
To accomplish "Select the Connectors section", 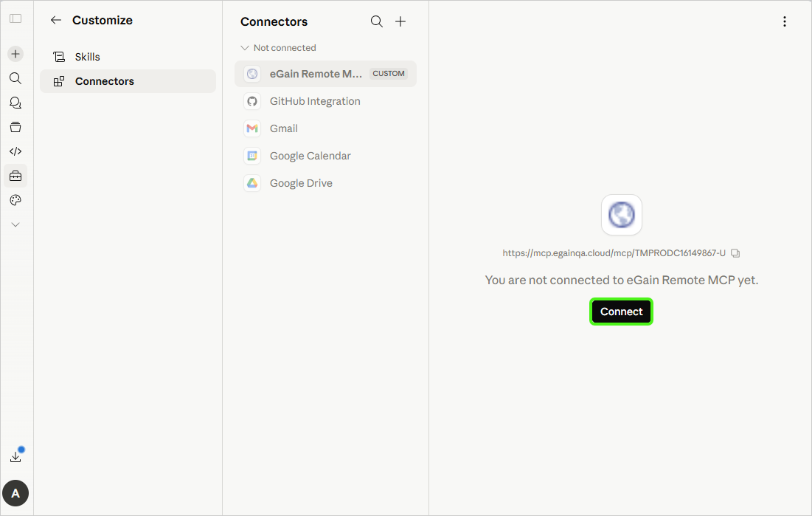I will 128,81.
